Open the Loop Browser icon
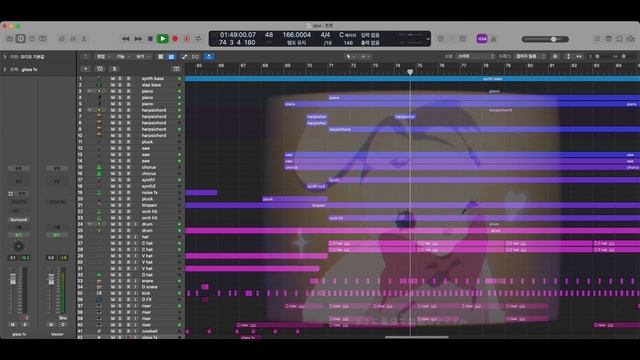The height and width of the screenshot is (360, 640). (620, 39)
